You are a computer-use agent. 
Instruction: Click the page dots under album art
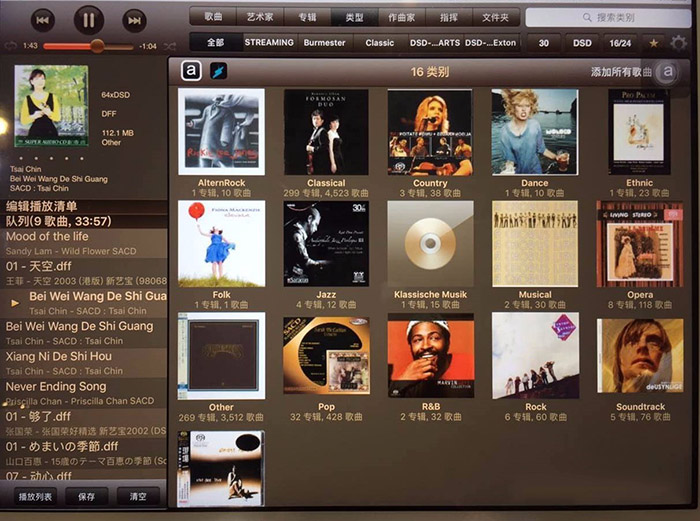[x=51, y=158]
